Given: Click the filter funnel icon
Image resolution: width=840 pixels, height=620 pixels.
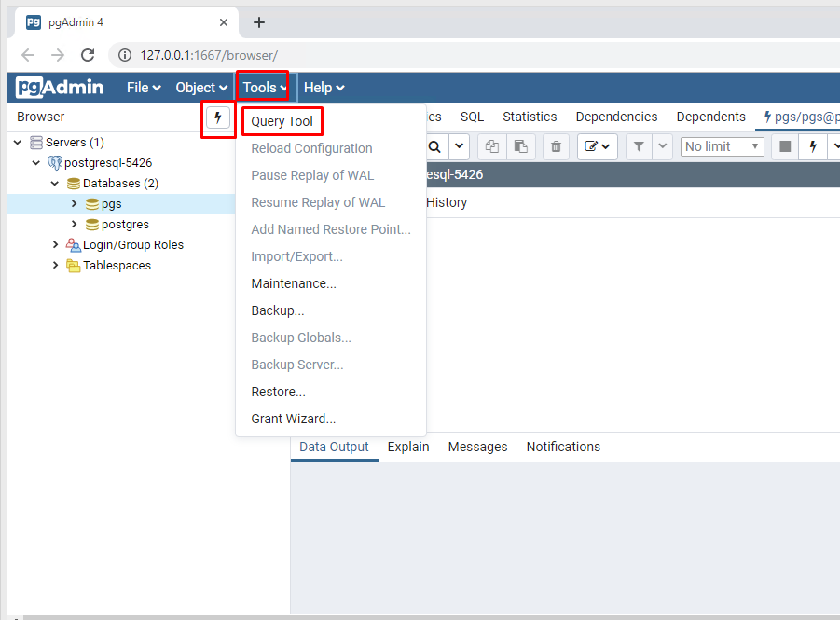Looking at the screenshot, I should coord(639,146).
